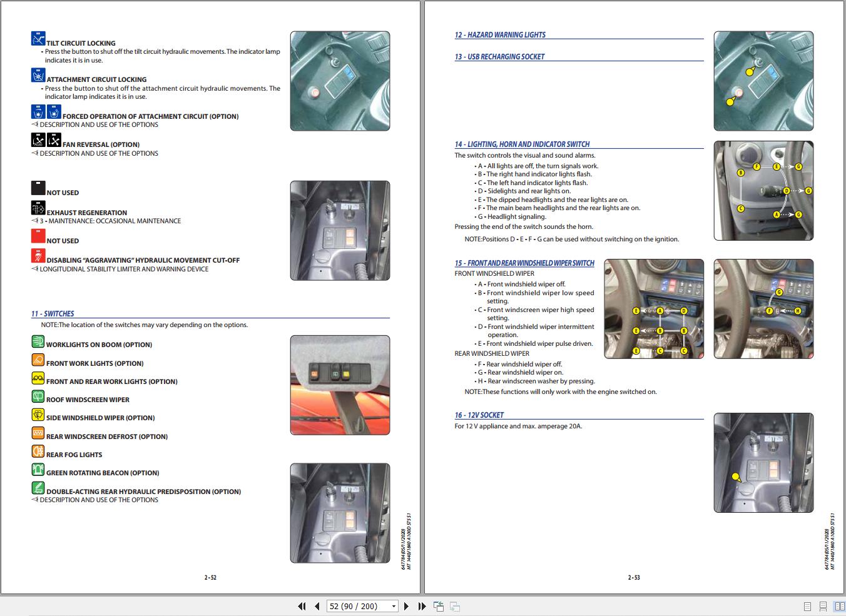The height and width of the screenshot is (616, 846).
Task: Switch to continuous page view
Action: [823, 607]
